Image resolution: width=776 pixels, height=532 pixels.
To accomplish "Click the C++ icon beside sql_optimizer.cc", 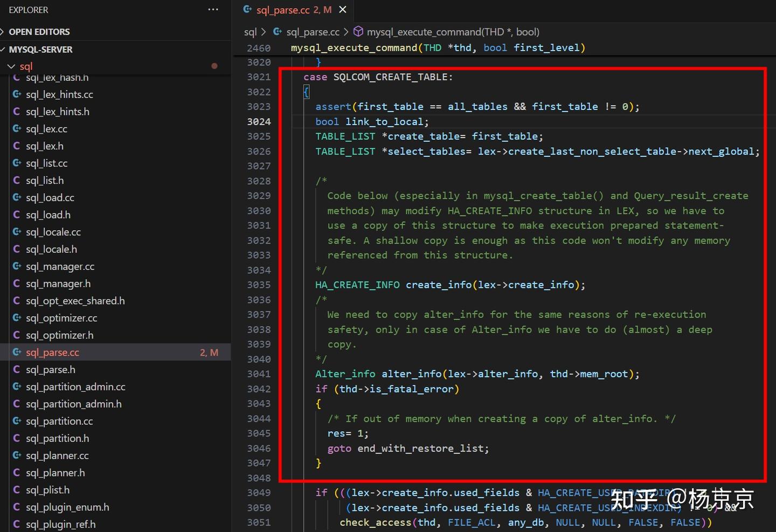I will (x=17, y=318).
